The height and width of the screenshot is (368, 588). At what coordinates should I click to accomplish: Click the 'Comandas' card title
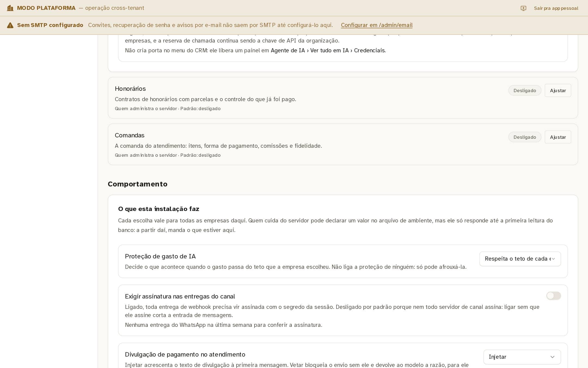click(130, 135)
